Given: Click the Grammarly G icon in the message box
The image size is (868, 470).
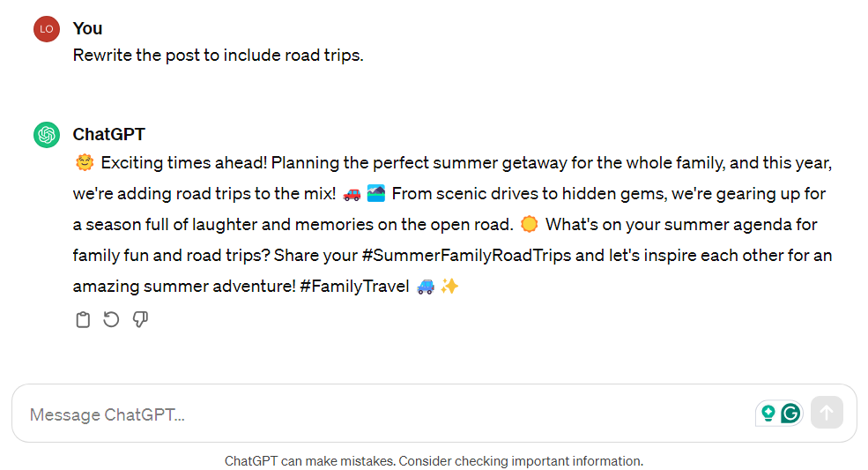Looking at the screenshot, I should tap(790, 413).
